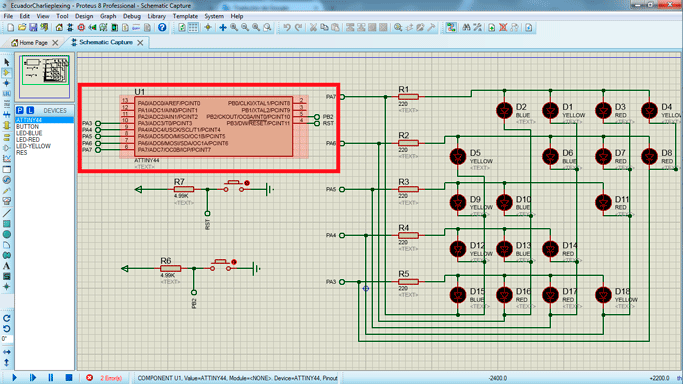
Task: Click the rotate clockwise icon
Action: click(7, 318)
